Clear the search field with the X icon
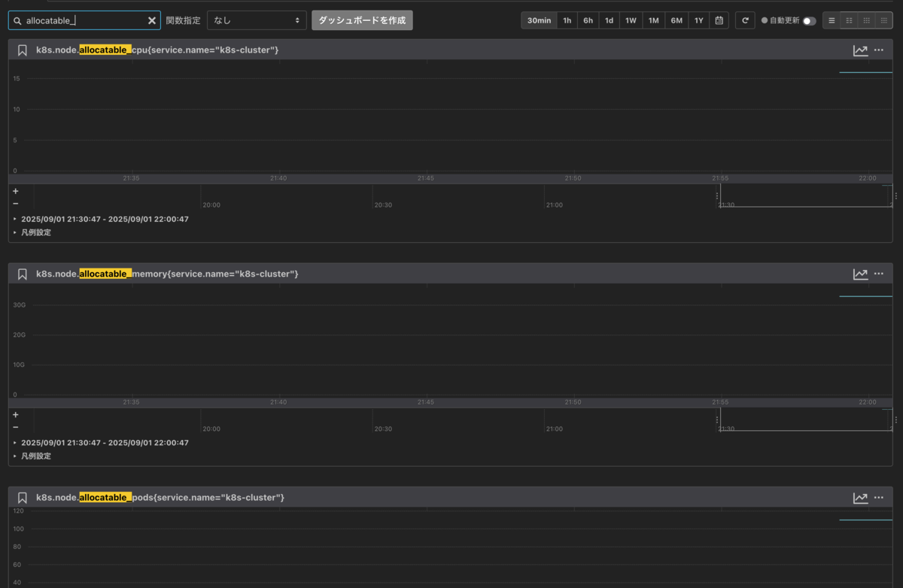Viewport: 903px width, 588px height. pos(151,20)
